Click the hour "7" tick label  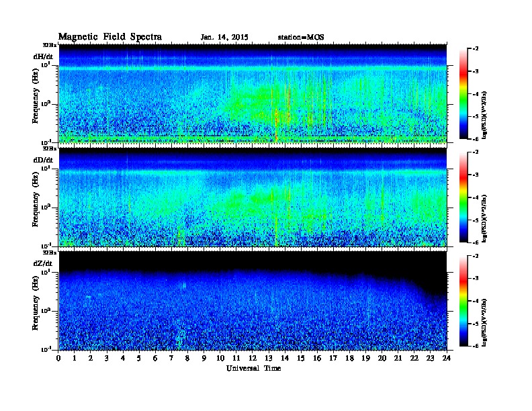click(x=171, y=358)
